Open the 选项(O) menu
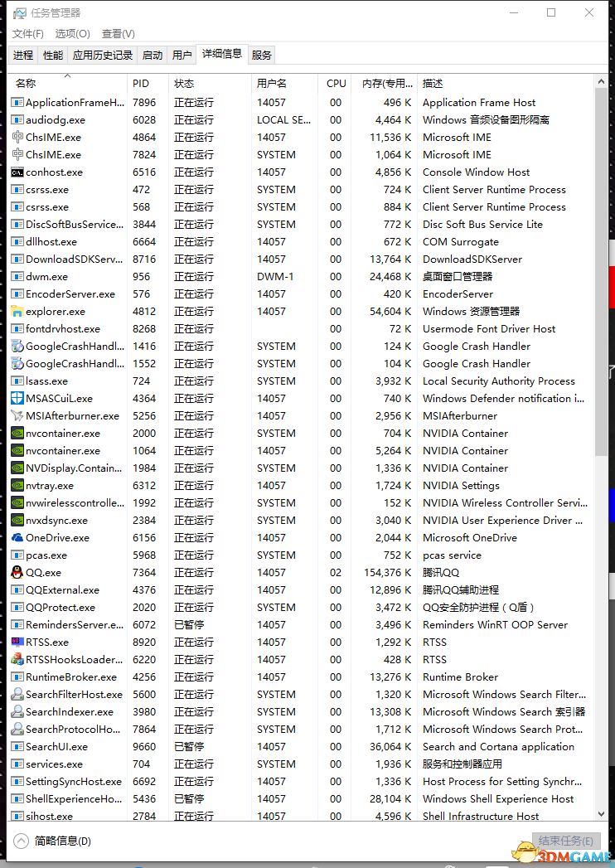Viewport: 615px width, 868px height. click(x=72, y=34)
